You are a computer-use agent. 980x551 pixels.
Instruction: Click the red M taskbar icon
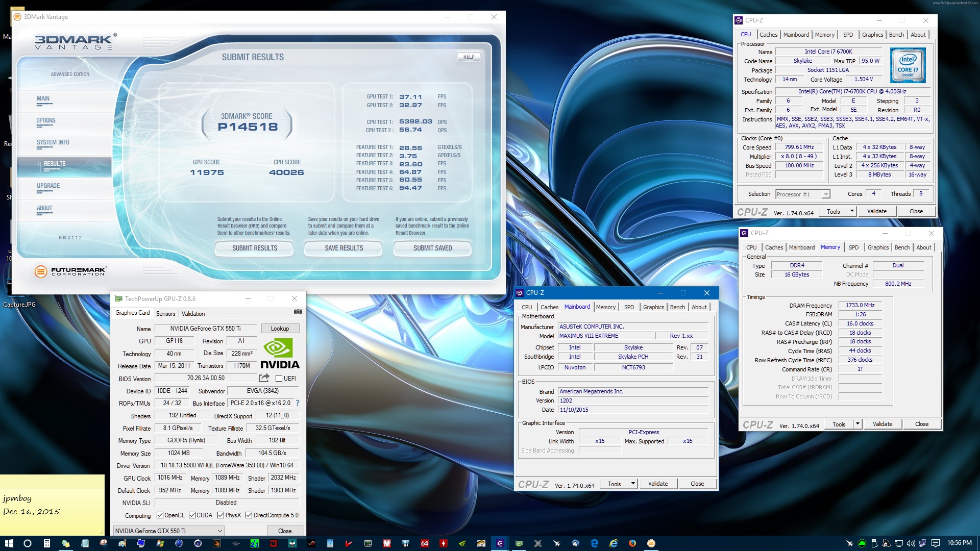pos(387,543)
